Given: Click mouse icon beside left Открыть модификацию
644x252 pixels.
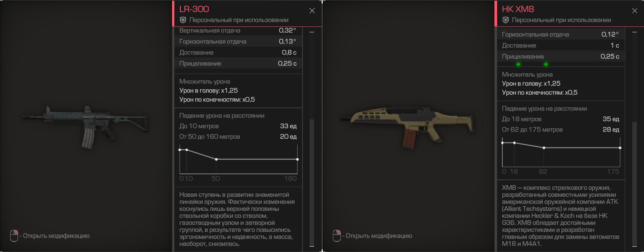Looking at the screenshot, I should tap(14, 236).
